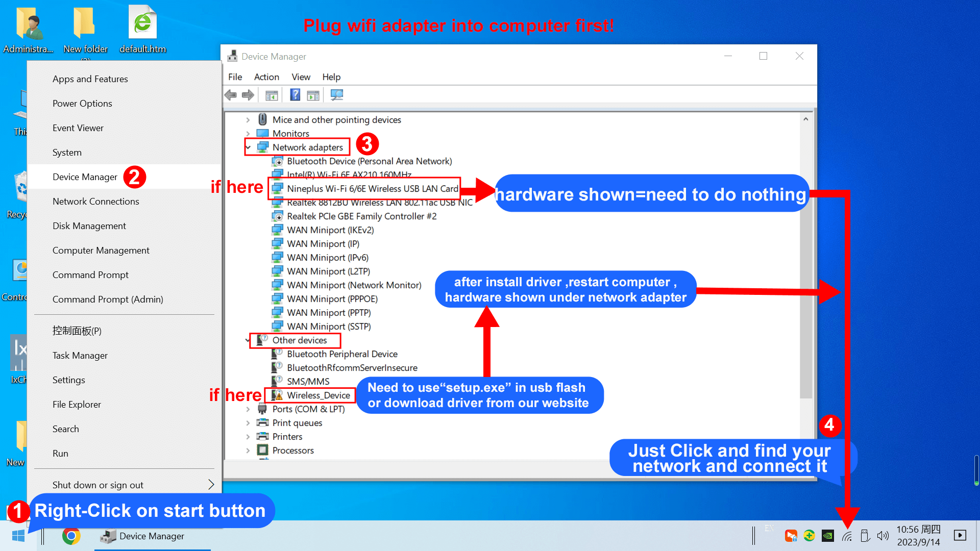Click the USB safely remove tray icon

coord(865,536)
